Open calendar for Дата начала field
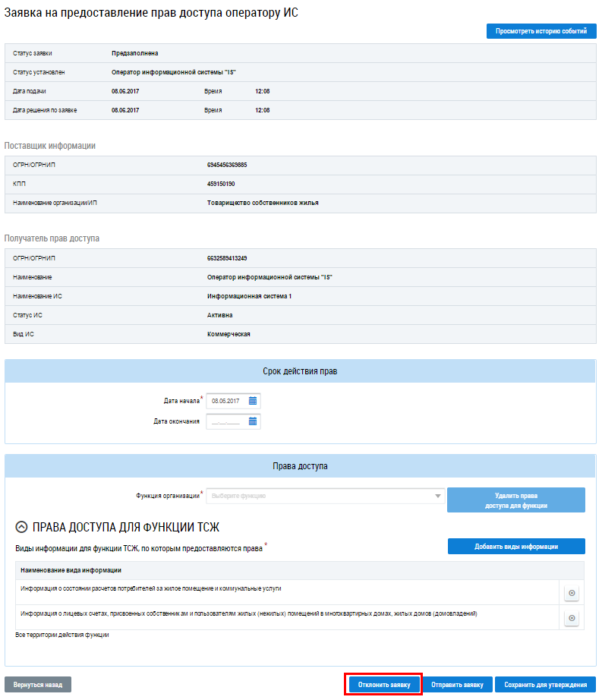 click(x=253, y=401)
